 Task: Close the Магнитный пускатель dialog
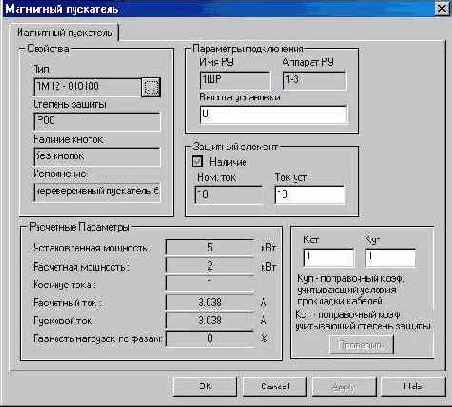(x=442, y=8)
